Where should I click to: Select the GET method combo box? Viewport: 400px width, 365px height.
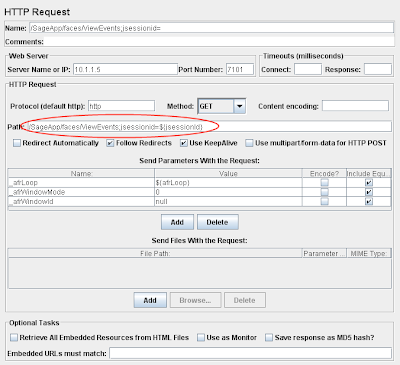click(x=222, y=106)
